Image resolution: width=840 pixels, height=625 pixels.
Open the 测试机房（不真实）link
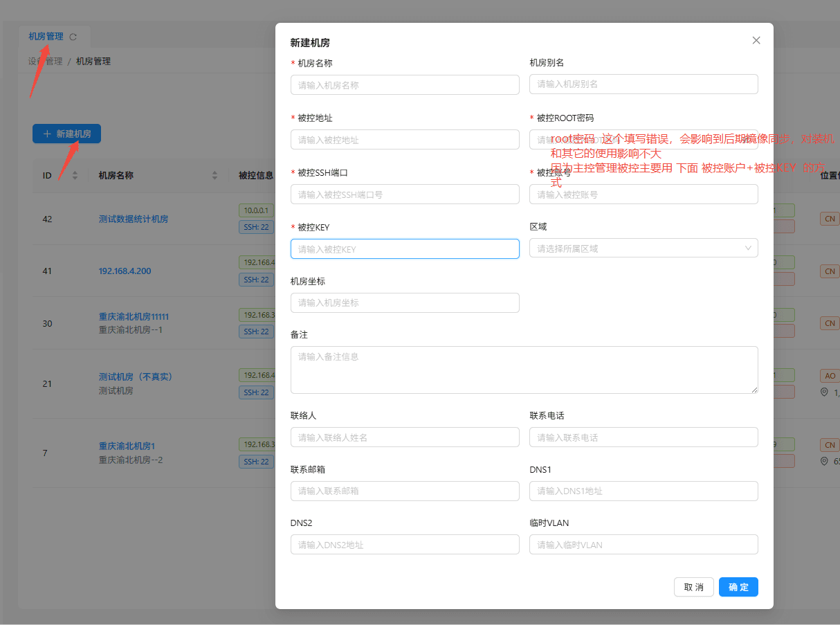coord(136,377)
